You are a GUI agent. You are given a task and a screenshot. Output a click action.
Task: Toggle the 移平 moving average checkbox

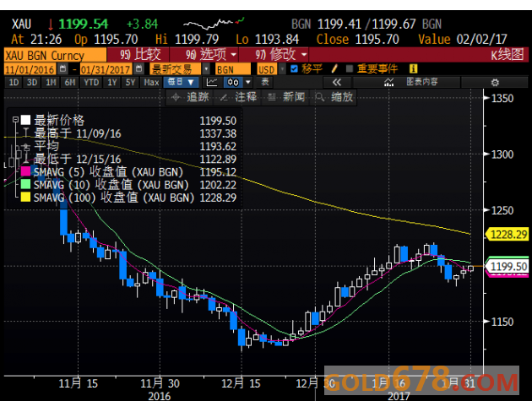tap(294, 69)
